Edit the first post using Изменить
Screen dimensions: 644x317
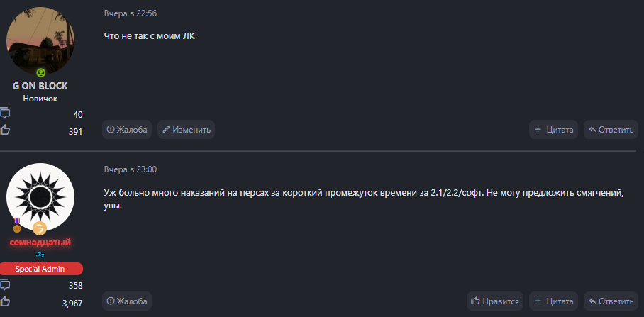pyautogui.click(x=186, y=130)
